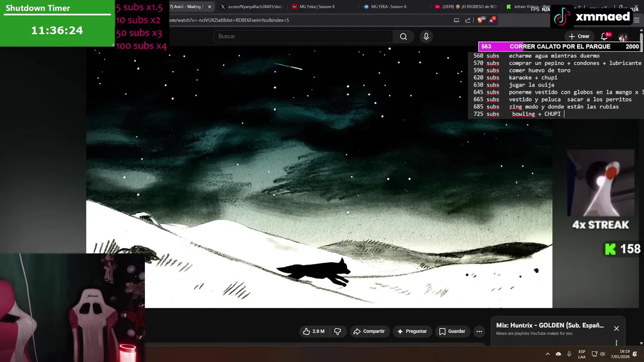The width and height of the screenshot is (644, 362).
Task: Click the '100 subs x4' overlay text
Action: pos(141,46)
